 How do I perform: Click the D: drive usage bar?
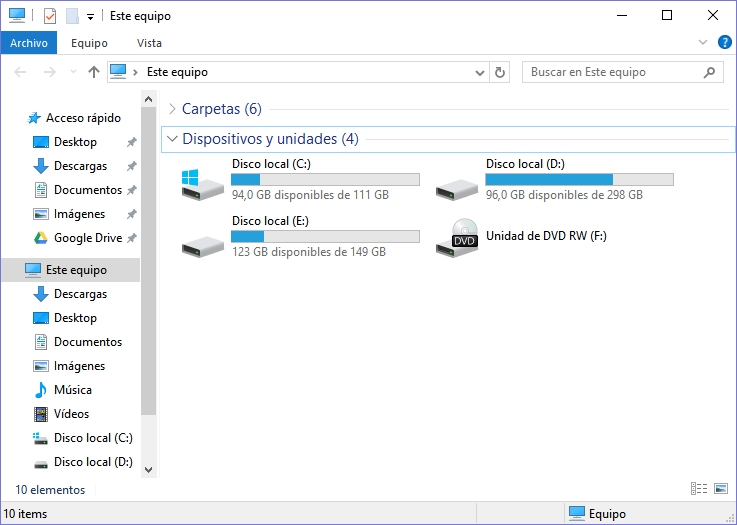579,180
